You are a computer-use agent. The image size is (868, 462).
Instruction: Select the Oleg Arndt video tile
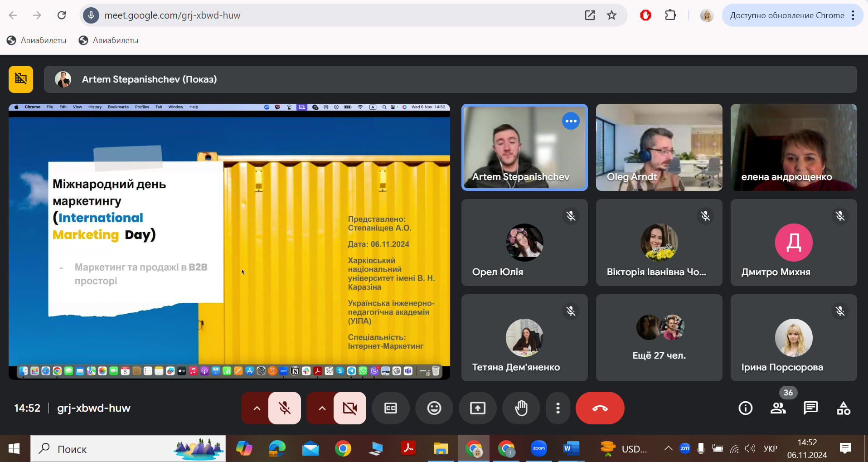659,147
